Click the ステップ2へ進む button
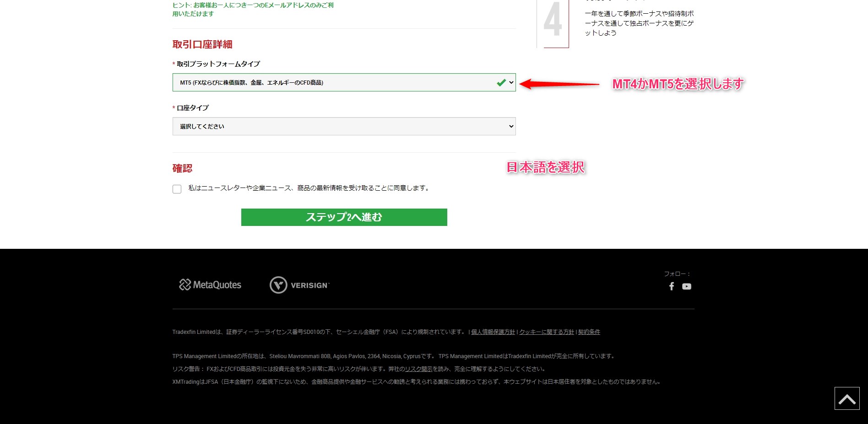868x424 pixels. coord(344,217)
